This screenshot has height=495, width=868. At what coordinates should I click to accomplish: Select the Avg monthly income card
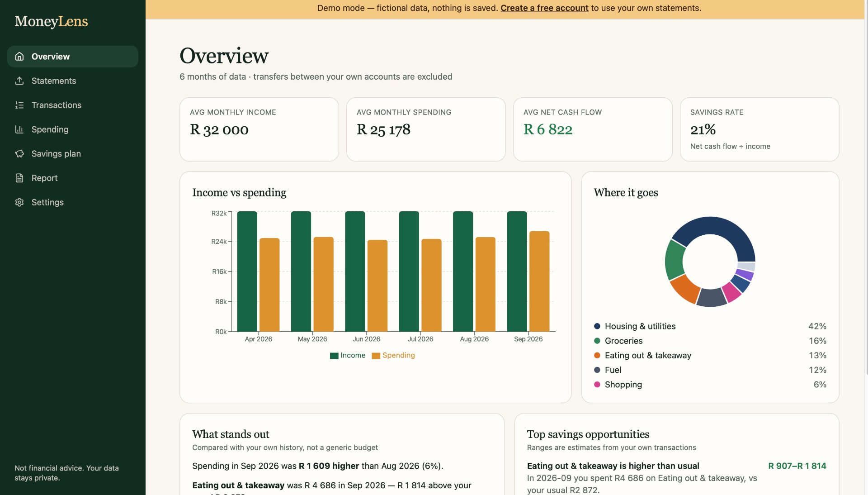pyautogui.click(x=259, y=129)
